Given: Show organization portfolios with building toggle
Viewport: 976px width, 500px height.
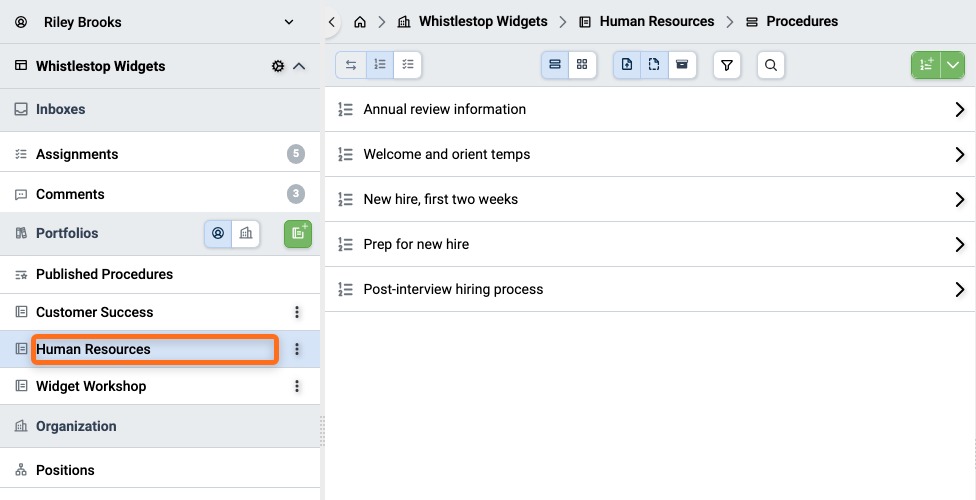Looking at the screenshot, I should pyautogui.click(x=246, y=233).
